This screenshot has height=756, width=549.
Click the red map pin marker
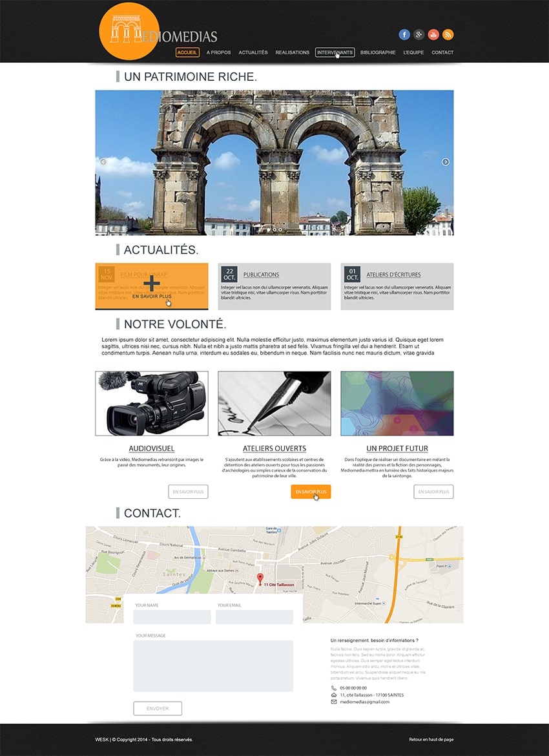click(260, 578)
